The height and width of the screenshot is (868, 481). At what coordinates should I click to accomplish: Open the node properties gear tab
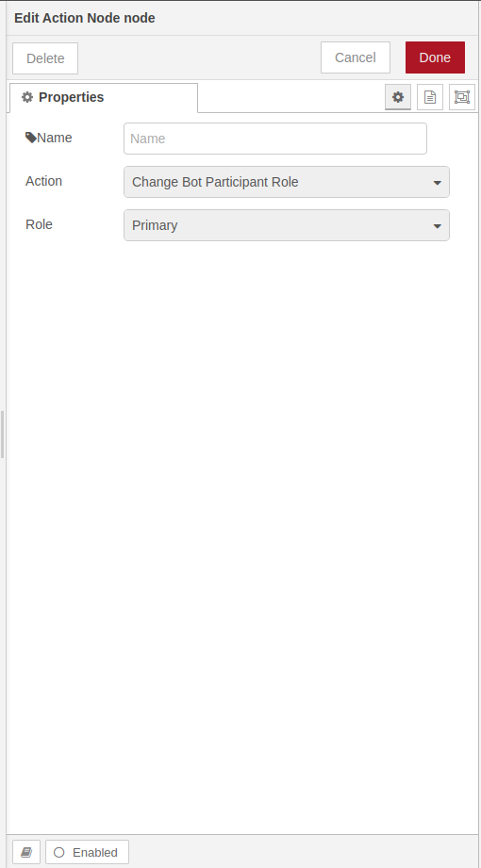click(x=398, y=97)
